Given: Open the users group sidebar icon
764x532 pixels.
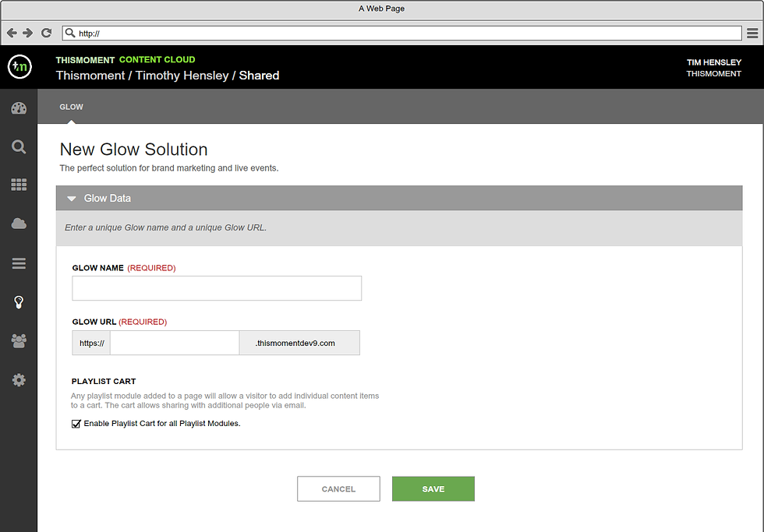Looking at the screenshot, I should [19, 340].
